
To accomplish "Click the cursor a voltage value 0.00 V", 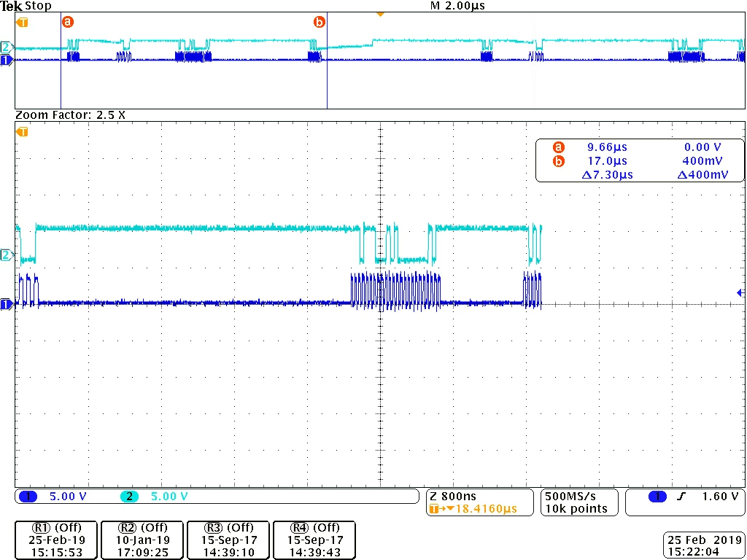I will point(703,147).
